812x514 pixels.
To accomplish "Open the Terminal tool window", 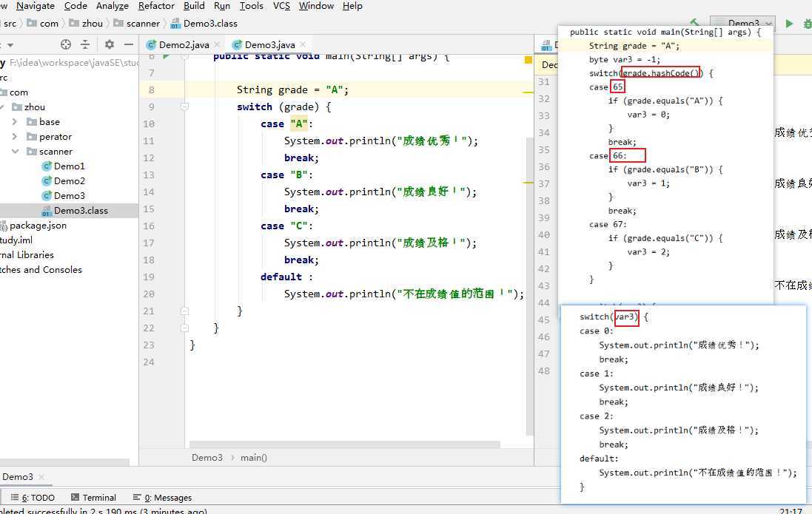I will [94, 498].
